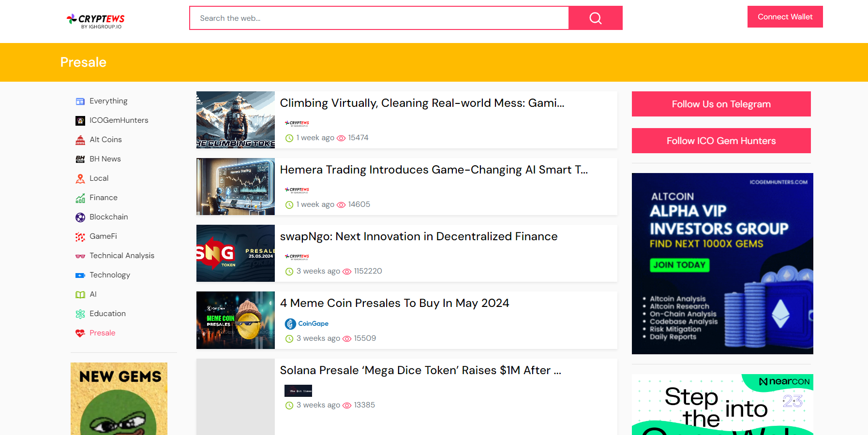Go to Technical Analysis section
The height and width of the screenshot is (435, 868).
click(x=122, y=256)
